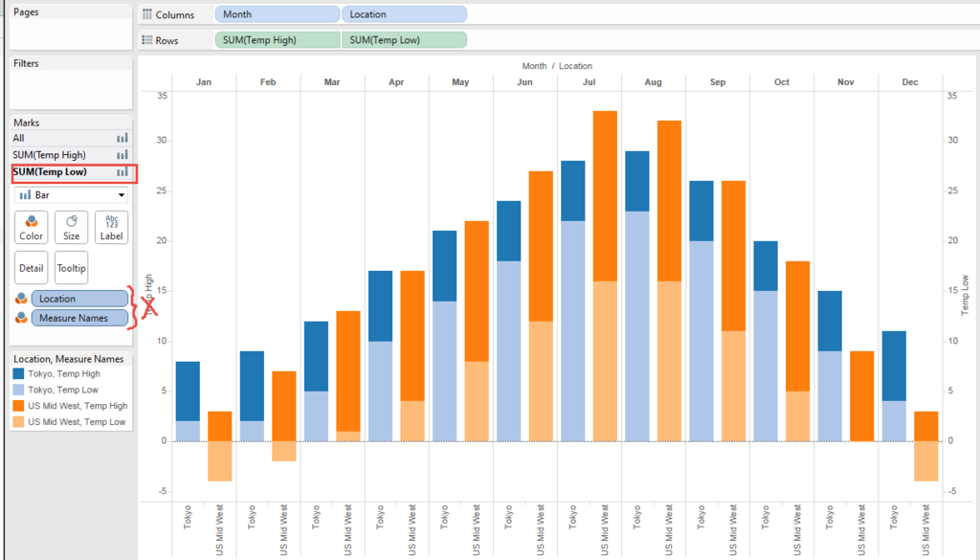This screenshot has width=980, height=560.
Task: Open the Detail mark card
Action: (32, 267)
